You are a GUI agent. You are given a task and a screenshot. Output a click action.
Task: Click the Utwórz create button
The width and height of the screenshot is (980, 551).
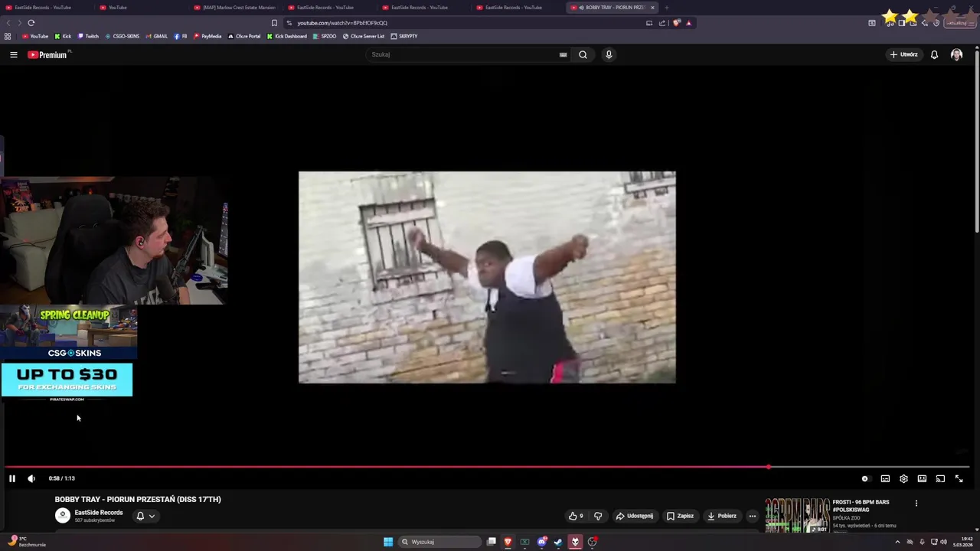point(903,54)
